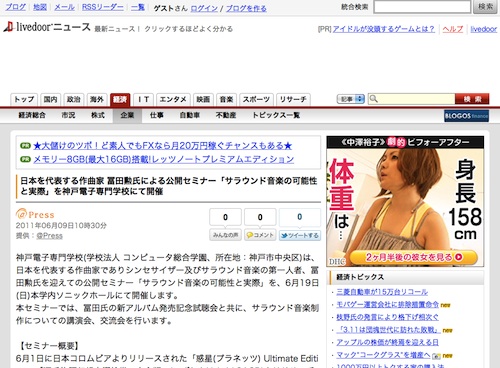500x368 pixels.
Task: Open the 「3.11は団塊世代に訪れた敗戦」 link
Action: click(388, 330)
